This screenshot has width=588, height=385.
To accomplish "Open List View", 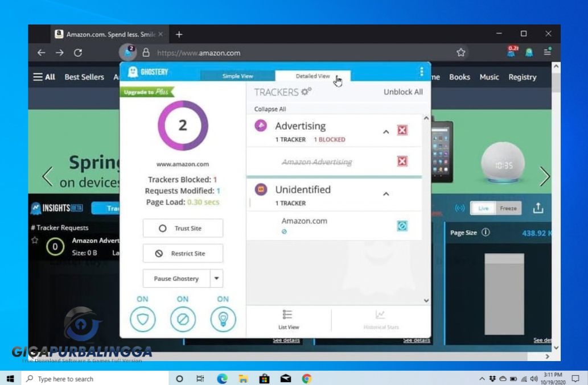I will point(289,320).
